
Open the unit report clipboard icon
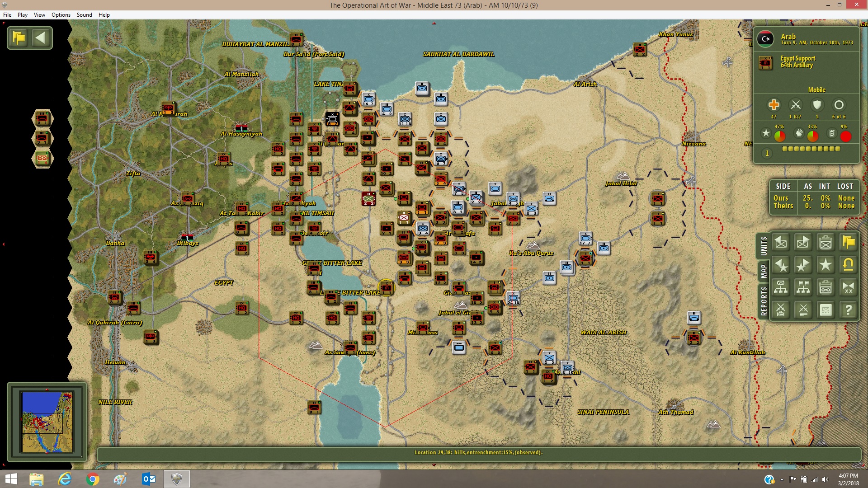[826, 243]
